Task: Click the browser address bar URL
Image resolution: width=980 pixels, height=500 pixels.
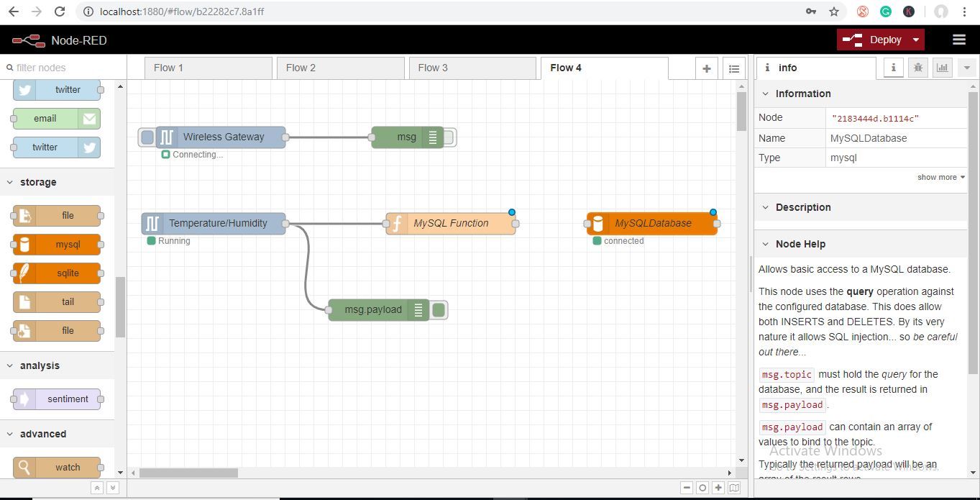Action: (182, 12)
